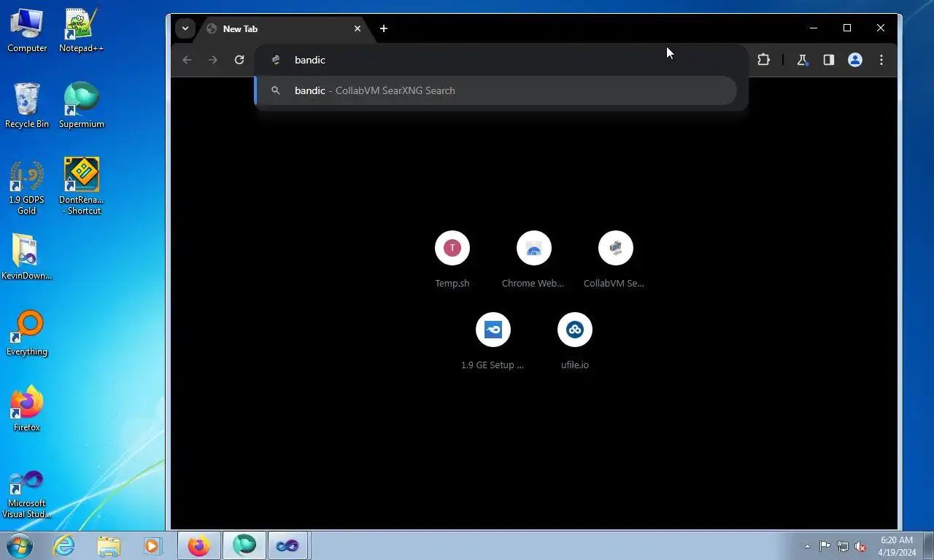Go back to previous page
Viewport: 934px width, 560px height.
coord(187,60)
